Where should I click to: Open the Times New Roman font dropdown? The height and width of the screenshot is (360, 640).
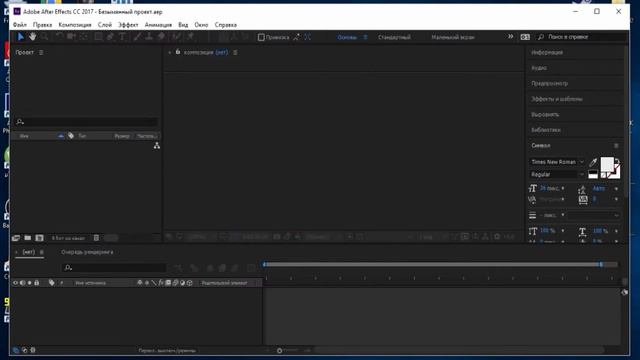point(557,162)
